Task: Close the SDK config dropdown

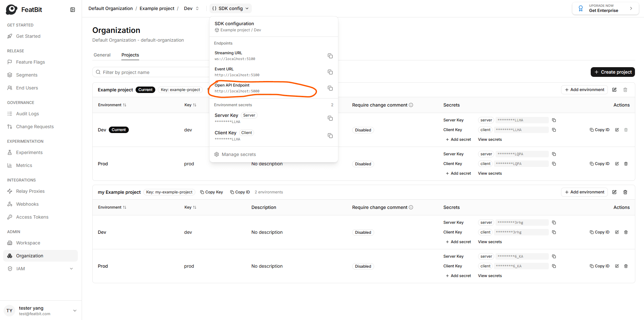Action: pos(230,8)
